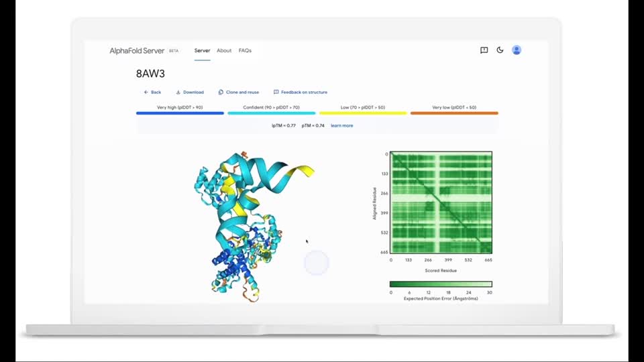Image resolution: width=644 pixels, height=362 pixels.
Task: Click the Aligned Residue axis label
Action: 374,204
